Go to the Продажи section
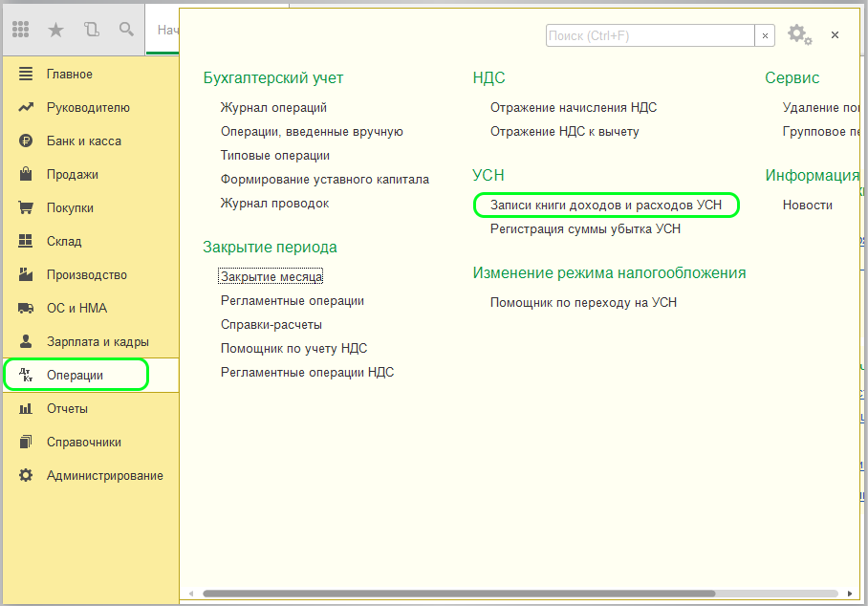This screenshot has width=868, height=606. [72, 175]
